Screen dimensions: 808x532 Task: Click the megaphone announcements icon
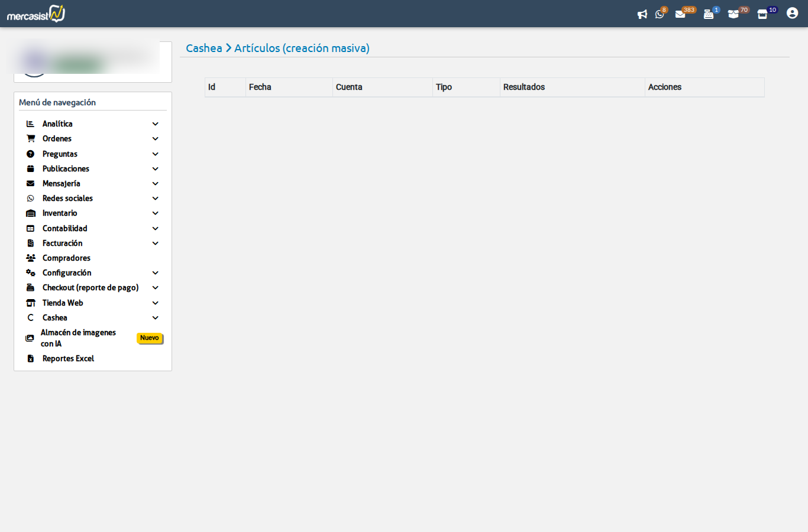642,14
